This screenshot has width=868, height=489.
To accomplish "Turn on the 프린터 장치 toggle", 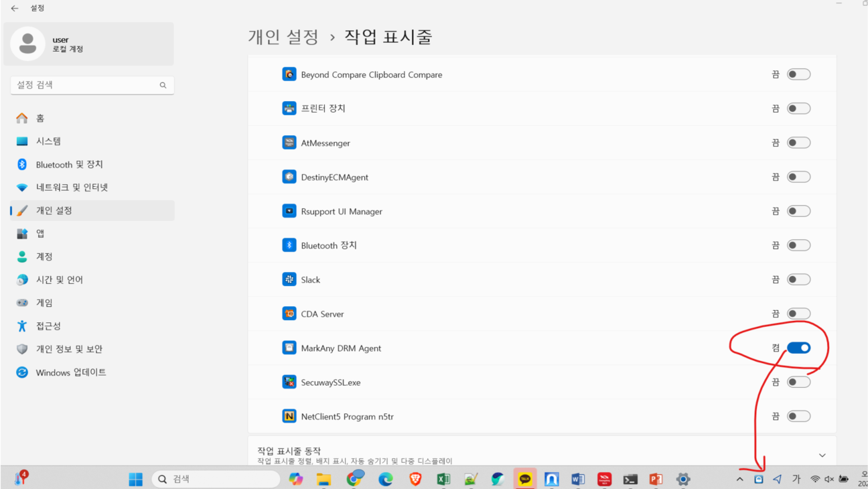I will tap(798, 109).
